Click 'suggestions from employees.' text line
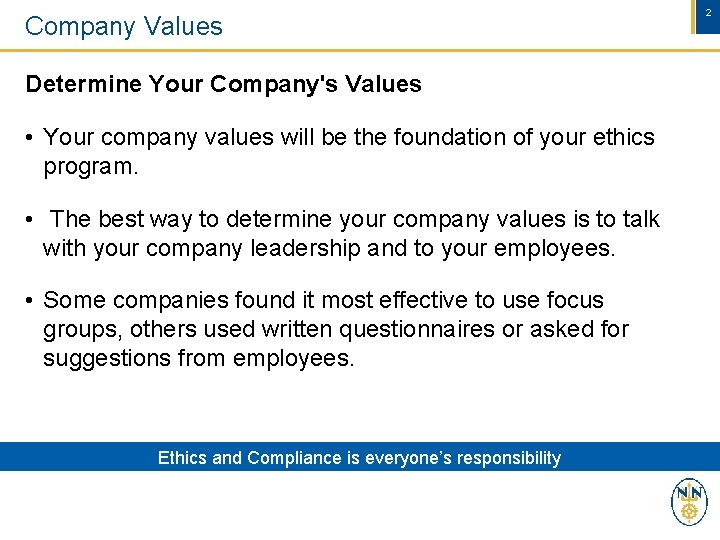Viewport: 720px width, 540px height. click(198, 358)
